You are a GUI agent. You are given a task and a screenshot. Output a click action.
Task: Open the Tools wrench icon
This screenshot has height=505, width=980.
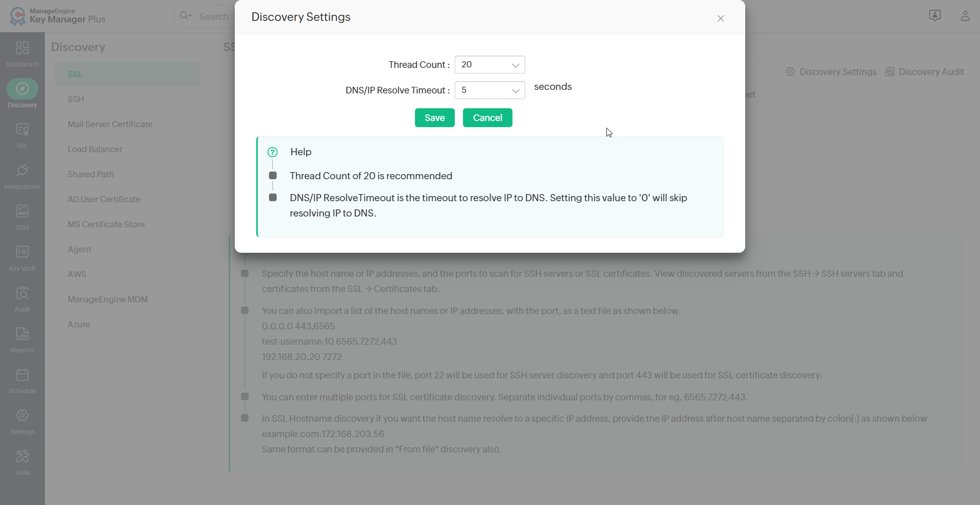pos(22,457)
